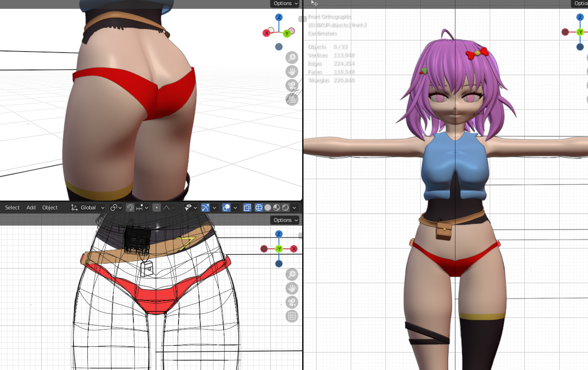Switch to wireframe viewport shading

click(x=259, y=208)
